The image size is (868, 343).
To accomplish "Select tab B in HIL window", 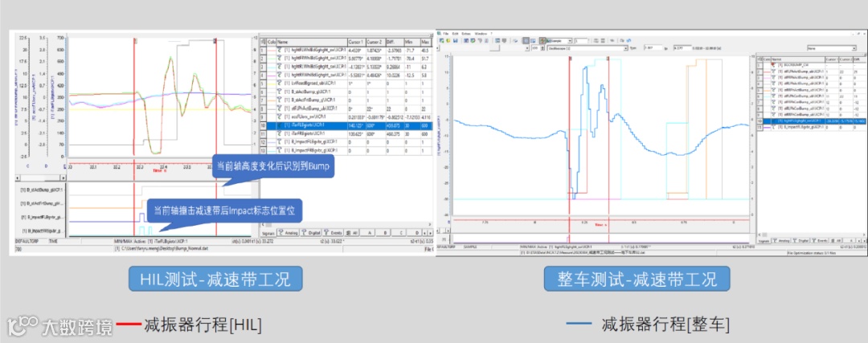I will pos(385,232).
